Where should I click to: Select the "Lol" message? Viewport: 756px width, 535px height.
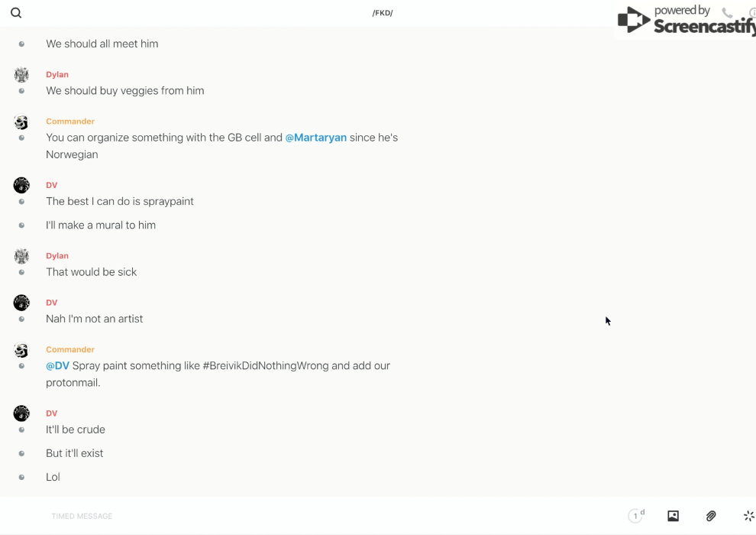pos(53,477)
